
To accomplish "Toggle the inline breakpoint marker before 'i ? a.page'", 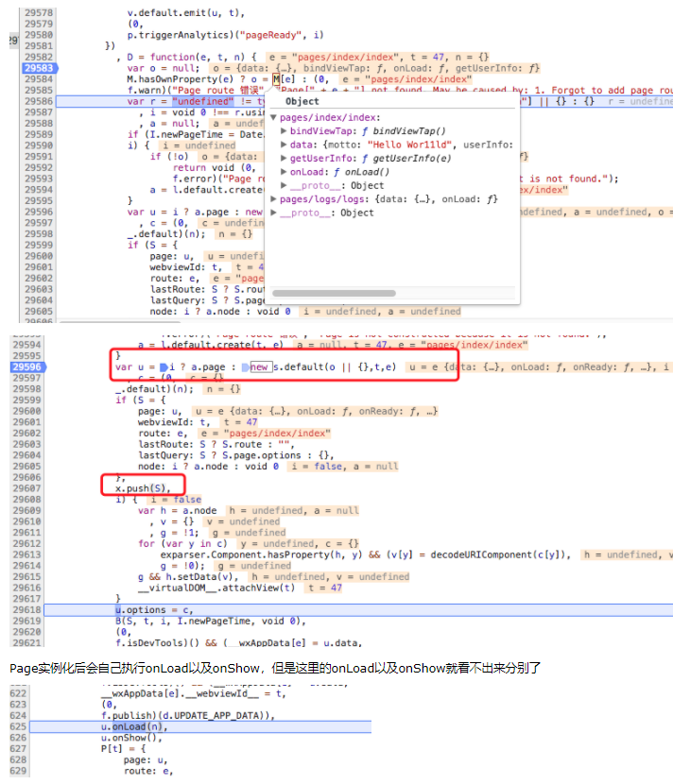I will pos(164,367).
